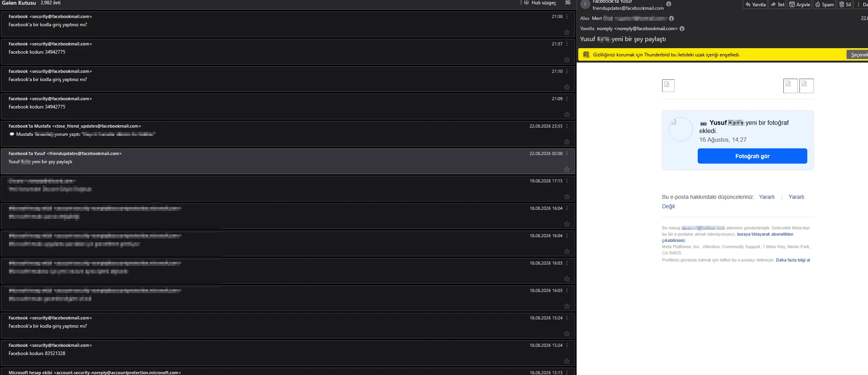Open the 21:38 Facebook login question message
The height and width of the screenshot is (375, 868).
point(288,24)
